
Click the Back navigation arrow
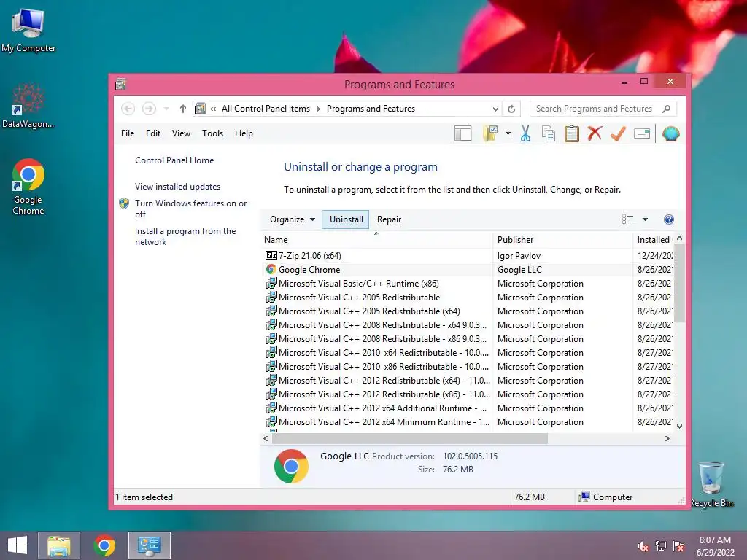128,109
